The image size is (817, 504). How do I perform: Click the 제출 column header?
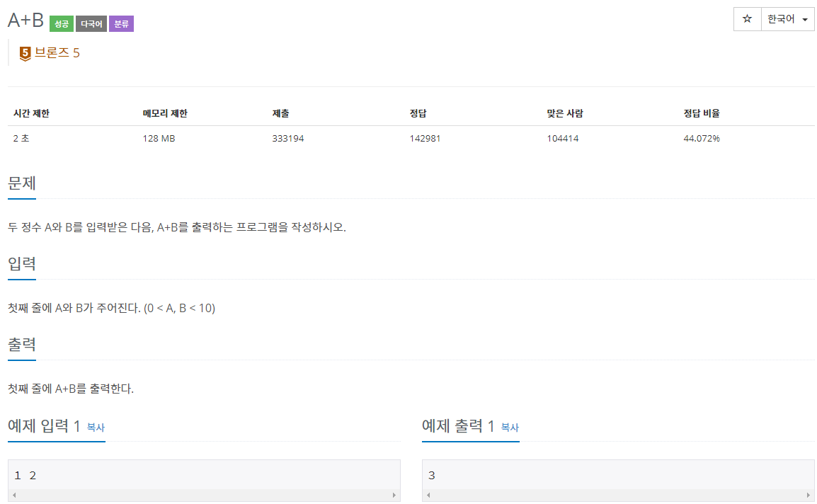coord(280,113)
